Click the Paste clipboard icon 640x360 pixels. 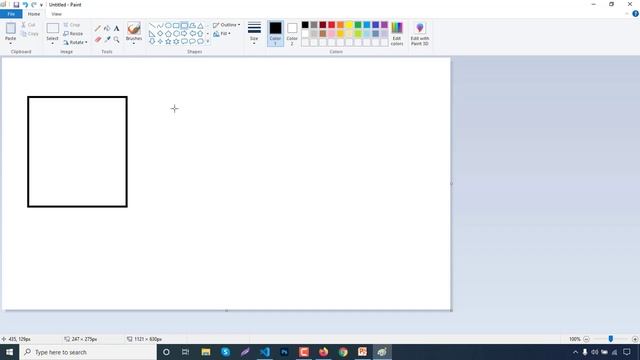click(11, 28)
